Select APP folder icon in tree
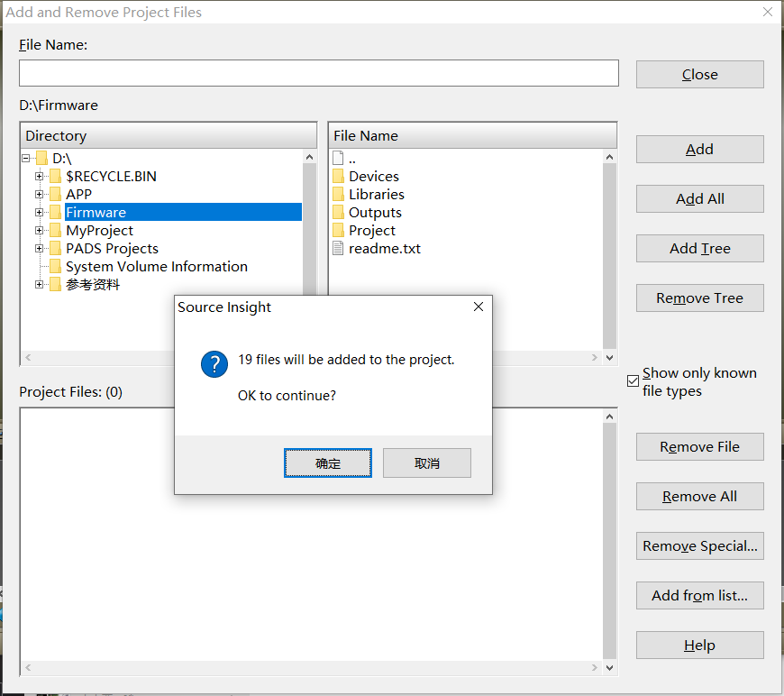 tap(56, 194)
